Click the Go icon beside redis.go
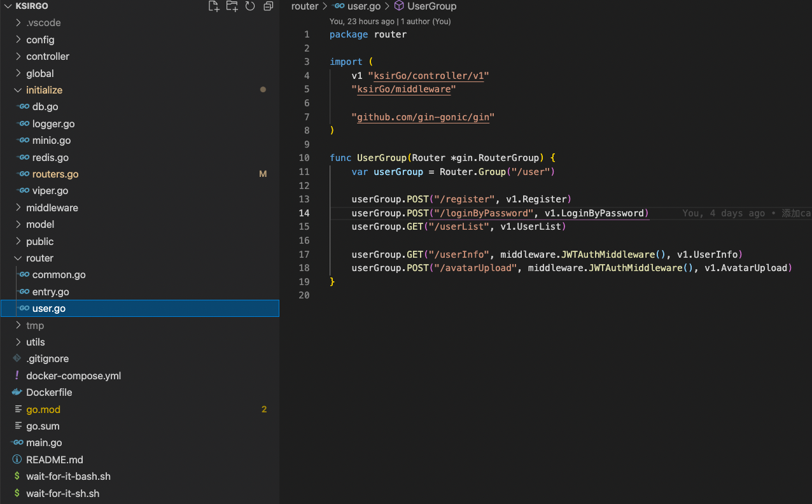This screenshot has width=812, height=504. coord(24,157)
